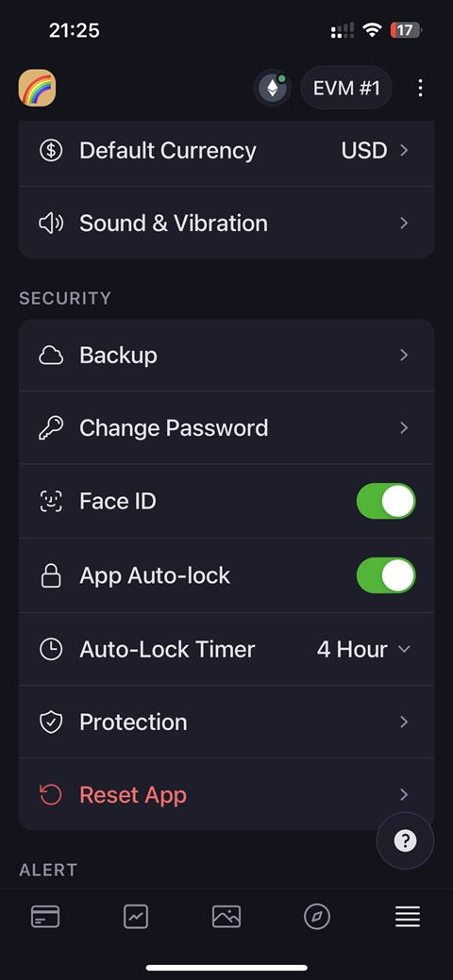Open Default Currency USD setting
The height and width of the screenshot is (980, 453).
[x=226, y=151]
